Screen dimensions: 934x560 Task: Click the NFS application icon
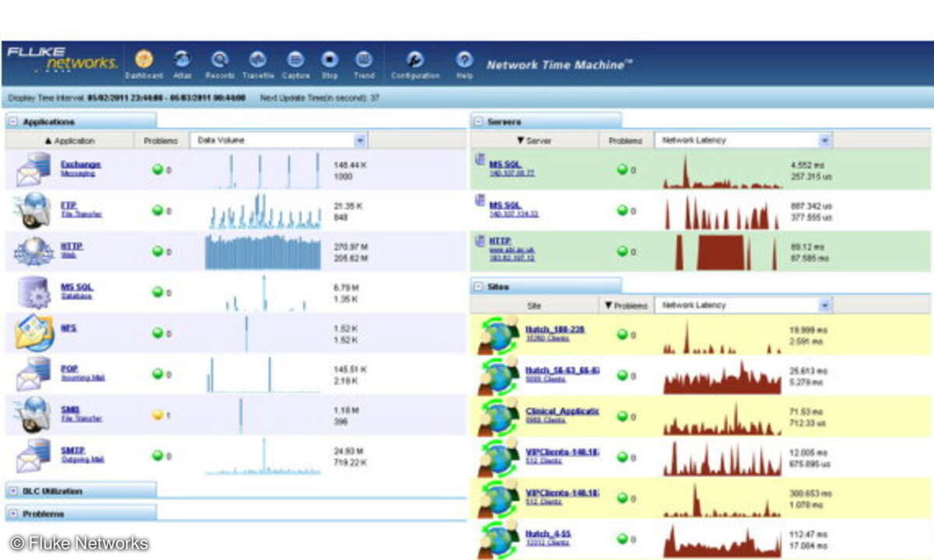(x=34, y=333)
